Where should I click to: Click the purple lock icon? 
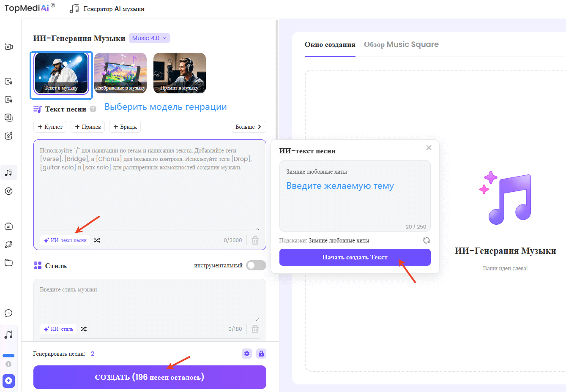[261, 354]
